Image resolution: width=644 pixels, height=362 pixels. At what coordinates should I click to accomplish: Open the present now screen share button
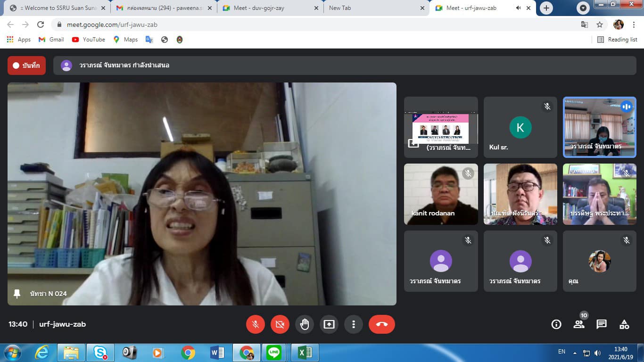click(329, 324)
